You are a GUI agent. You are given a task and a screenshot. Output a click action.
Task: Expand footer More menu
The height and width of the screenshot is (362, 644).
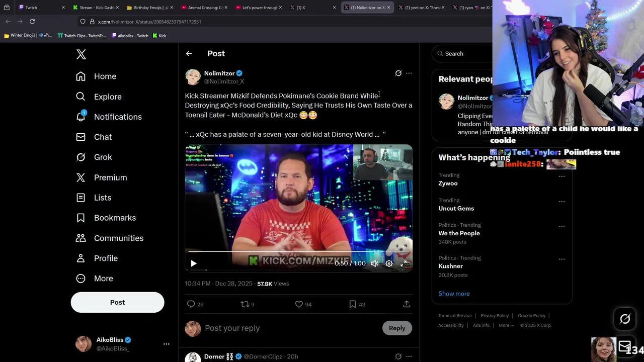(x=506, y=325)
